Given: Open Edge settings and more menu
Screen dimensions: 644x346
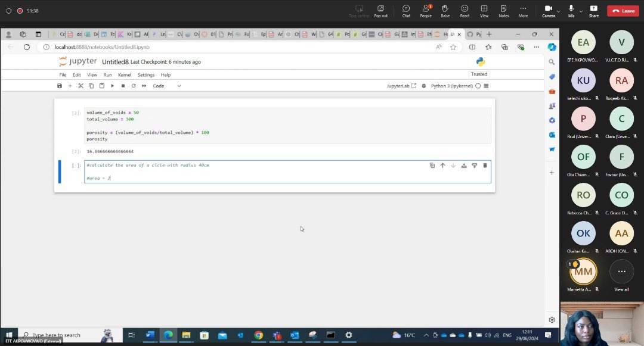Looking at the screenshot, I should tap(537, 47).
